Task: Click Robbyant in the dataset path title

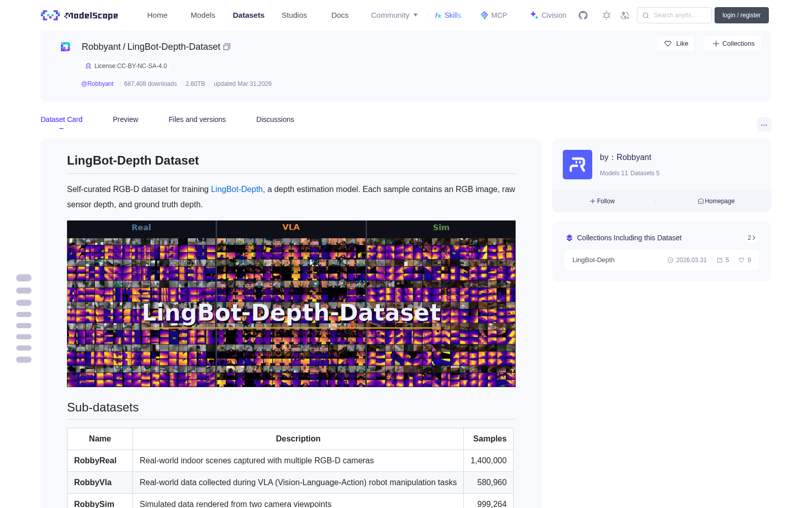Action: click(101, 47)
